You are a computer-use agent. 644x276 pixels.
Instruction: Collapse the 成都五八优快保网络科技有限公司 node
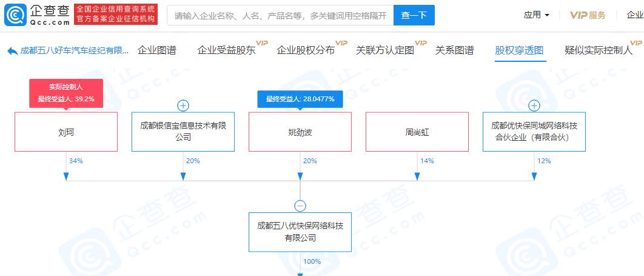pos(300,206)
